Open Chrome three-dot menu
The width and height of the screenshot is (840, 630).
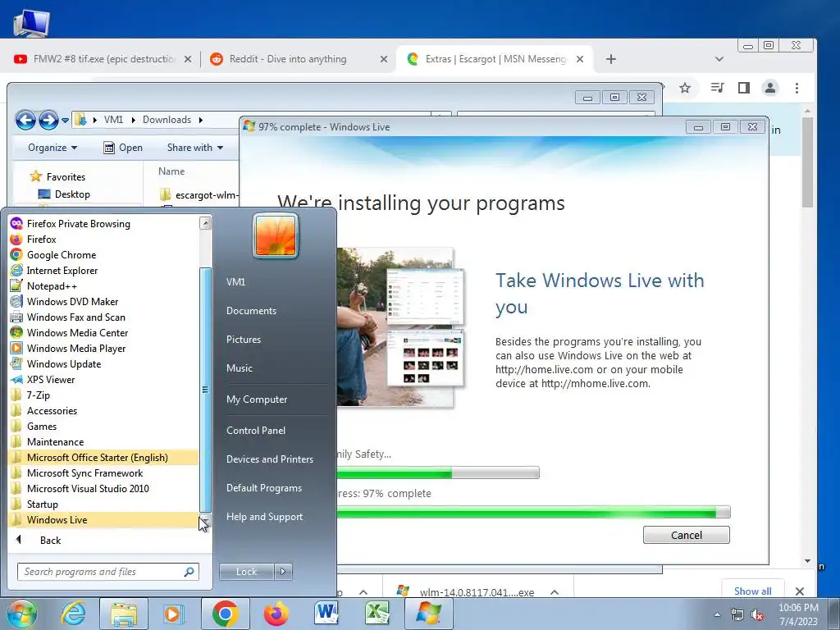click(797, 88)
